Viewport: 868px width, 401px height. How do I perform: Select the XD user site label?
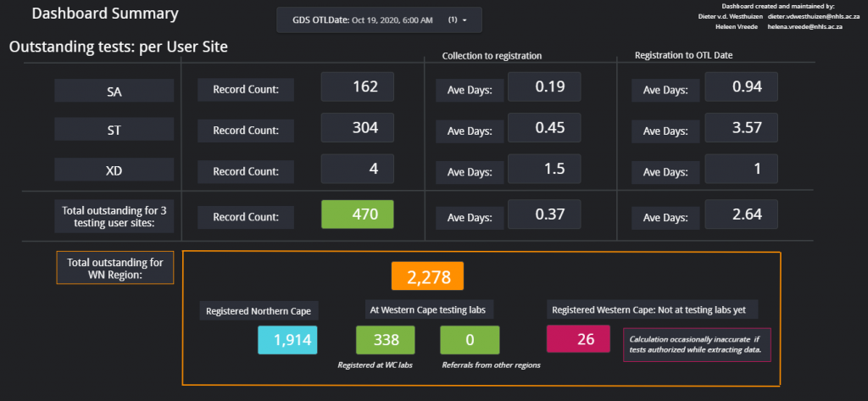pos(114,170)
